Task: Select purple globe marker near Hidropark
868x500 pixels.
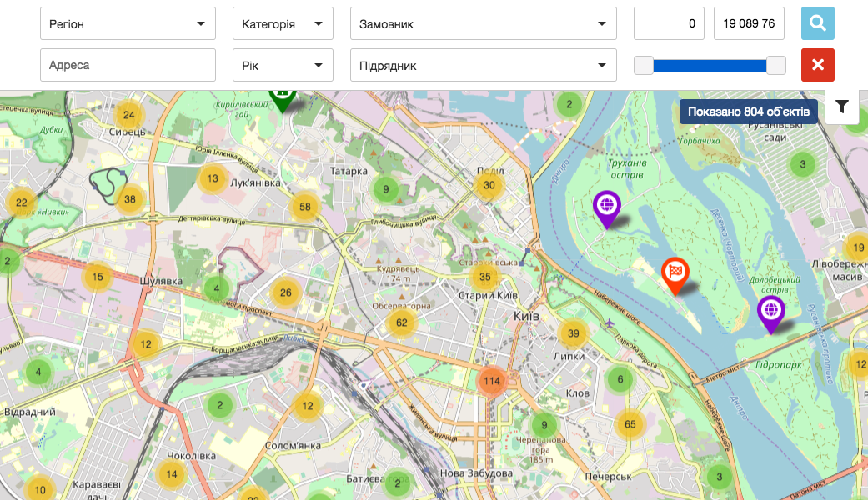Action: pos(771,312)
